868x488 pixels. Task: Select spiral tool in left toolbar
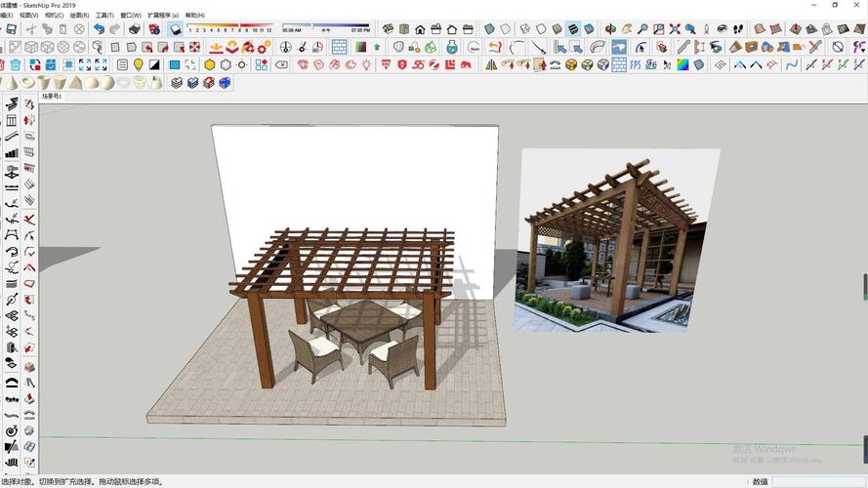pyautogui.click(x=12, y=430)
